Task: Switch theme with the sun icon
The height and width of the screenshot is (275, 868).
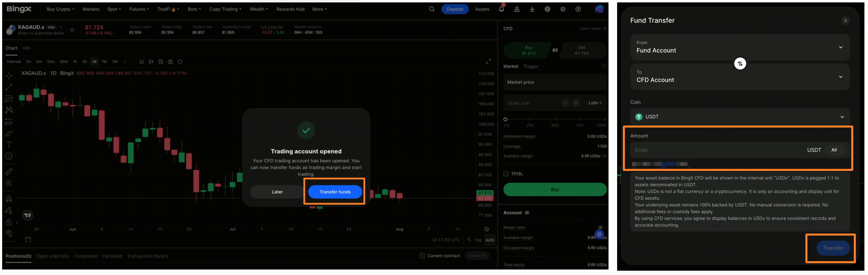Action: (x=563, y=9)
